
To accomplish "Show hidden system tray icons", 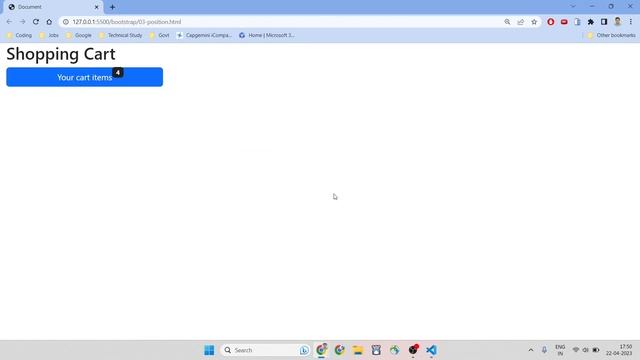I will point(531,350).
